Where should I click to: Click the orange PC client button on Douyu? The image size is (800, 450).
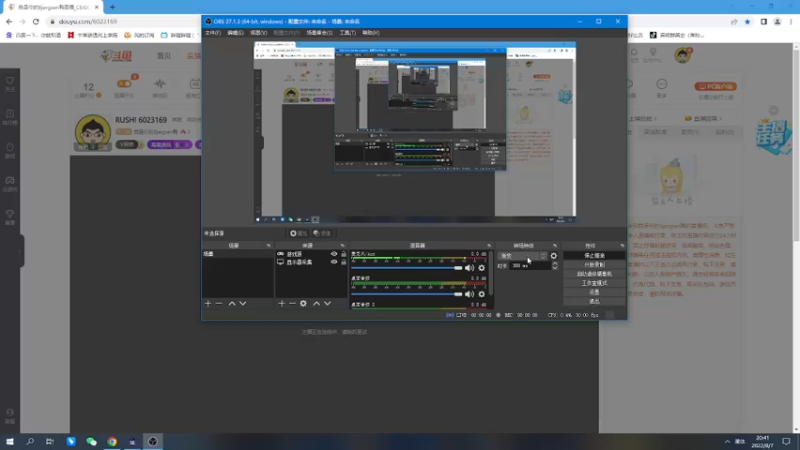715,86
